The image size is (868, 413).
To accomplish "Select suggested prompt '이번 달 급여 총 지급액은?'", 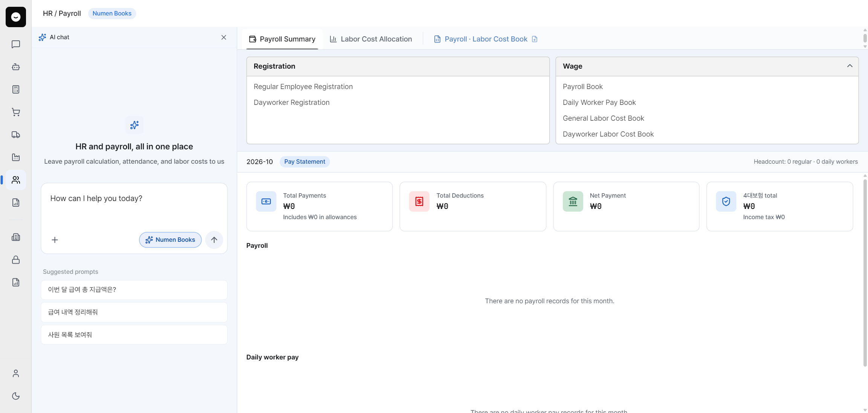I will click(x=134, y=290).
